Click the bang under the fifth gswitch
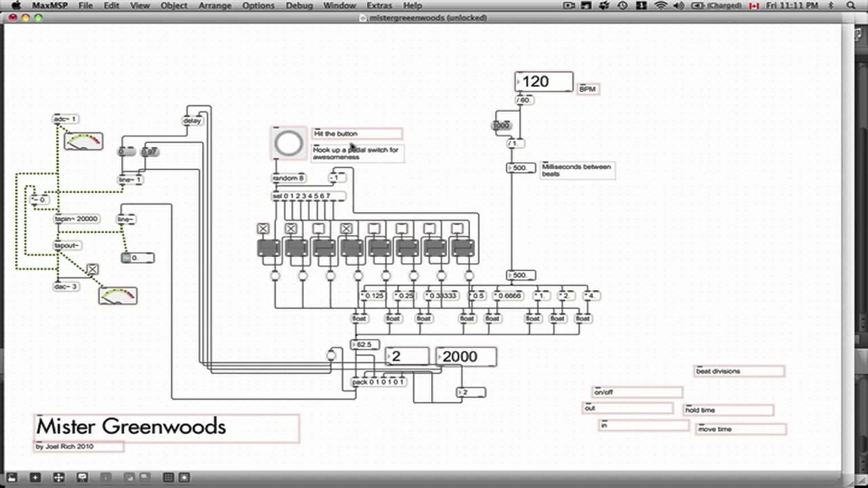This screenshot has height=488, width=868. click(x=386, y=276)
